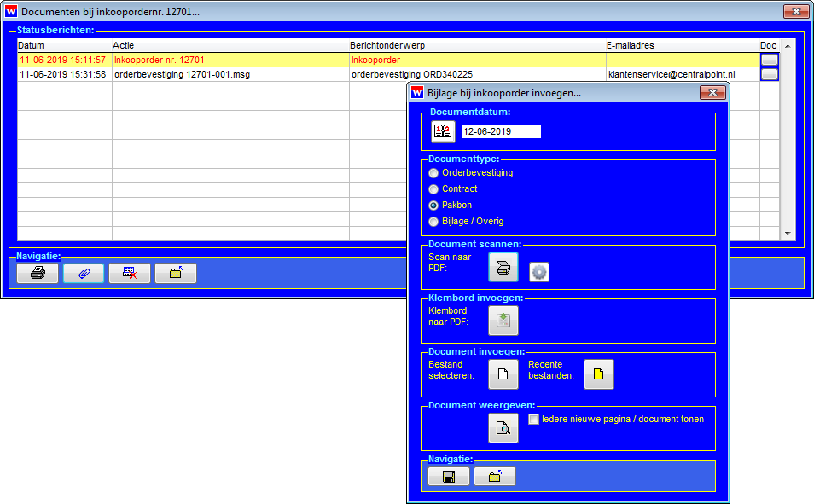The width and height of the screenshot is (814, 504).
Task: Click the Documentdatum date field
Action: point(501,132)
